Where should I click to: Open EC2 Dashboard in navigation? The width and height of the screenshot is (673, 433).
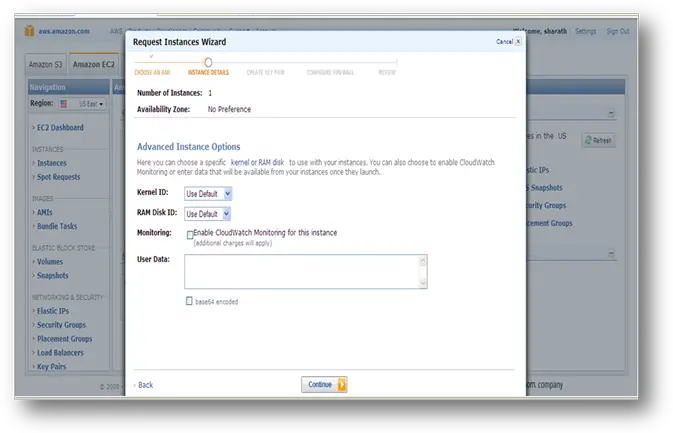pyautogui.click(x=60, y=127)
